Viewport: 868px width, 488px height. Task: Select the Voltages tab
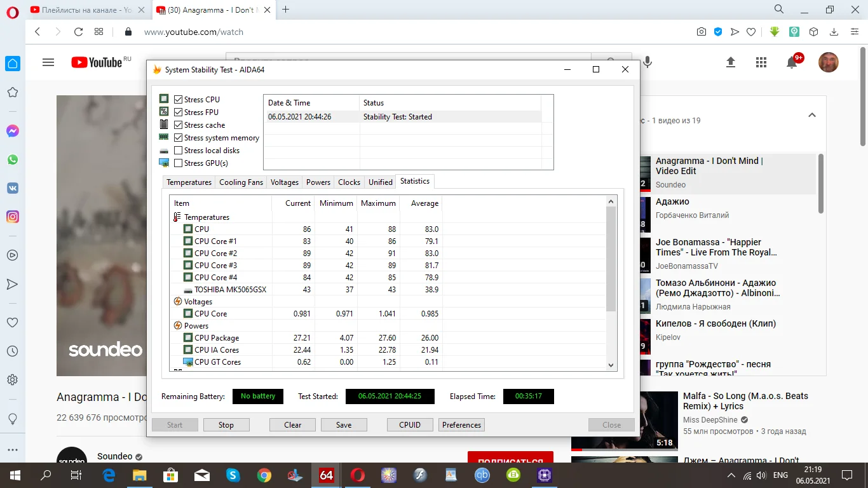284,182
